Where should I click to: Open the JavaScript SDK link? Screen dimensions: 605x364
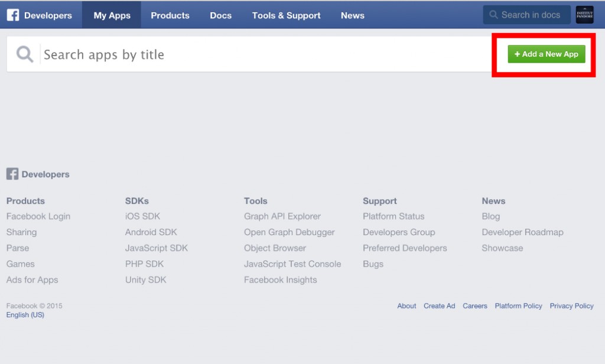pyautogui.click(x=156, y=248)
